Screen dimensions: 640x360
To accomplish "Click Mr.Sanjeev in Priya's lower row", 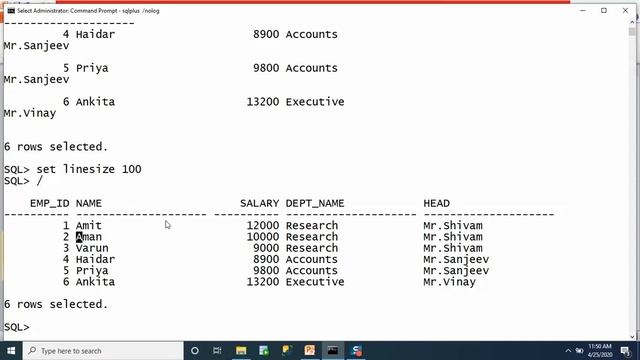I will pyautogui.click(x=456, y=271).
